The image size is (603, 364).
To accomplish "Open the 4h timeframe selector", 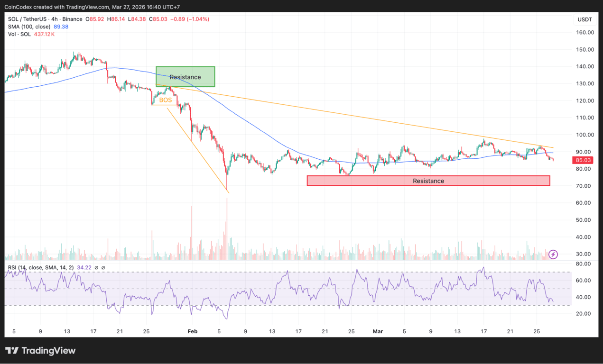I will pos(54,19).
